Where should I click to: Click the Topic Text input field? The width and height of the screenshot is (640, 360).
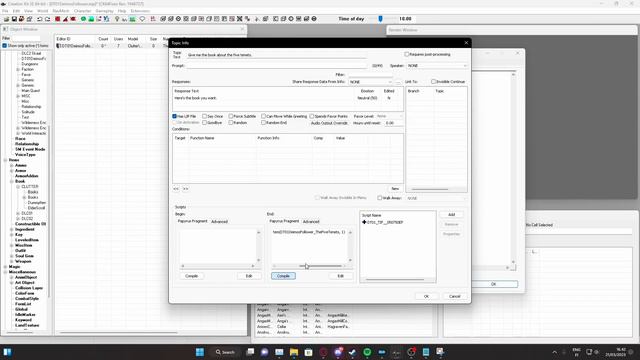coord(276,55)
